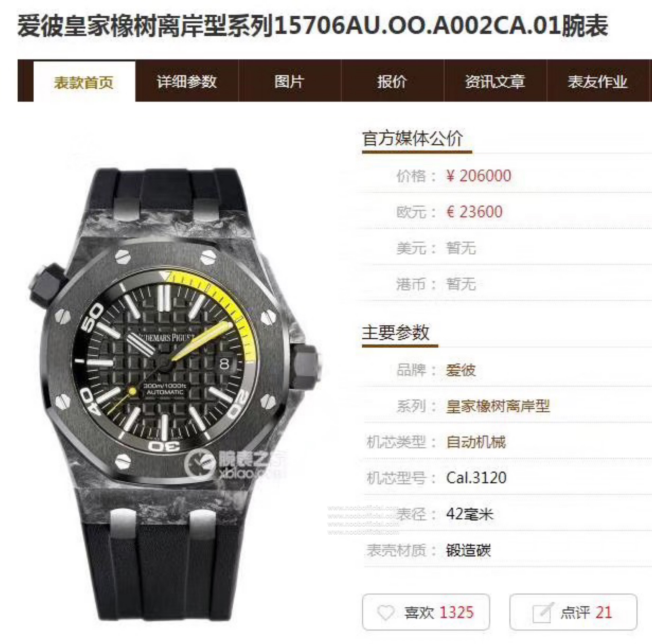The width and height of the screenshot is (652, 644).
Task: Open the 爱彼 brand link
Action: coord(461,370)
